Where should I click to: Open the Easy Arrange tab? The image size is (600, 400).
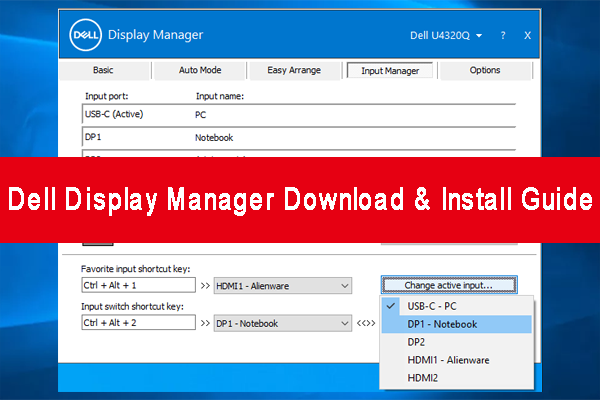coord(294,70)
